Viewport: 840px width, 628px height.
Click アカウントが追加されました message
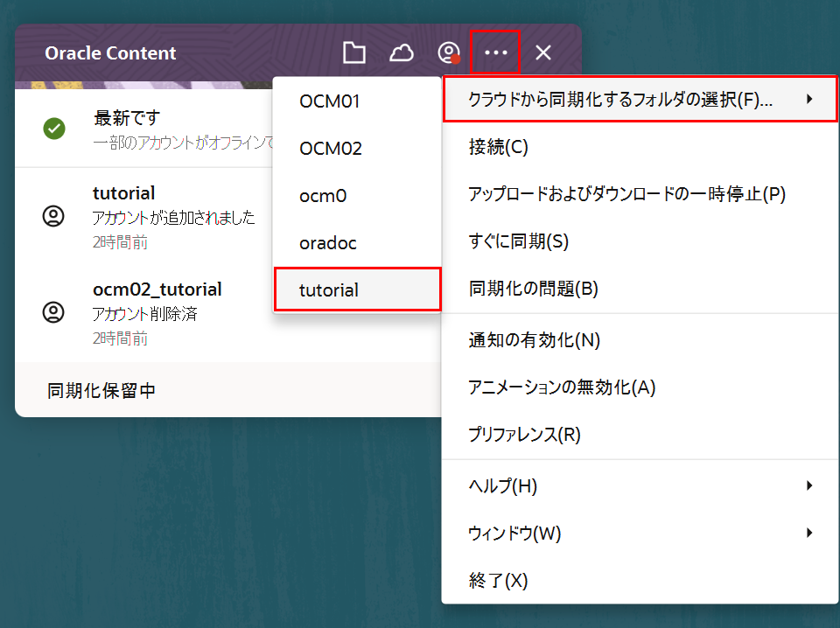173,218
